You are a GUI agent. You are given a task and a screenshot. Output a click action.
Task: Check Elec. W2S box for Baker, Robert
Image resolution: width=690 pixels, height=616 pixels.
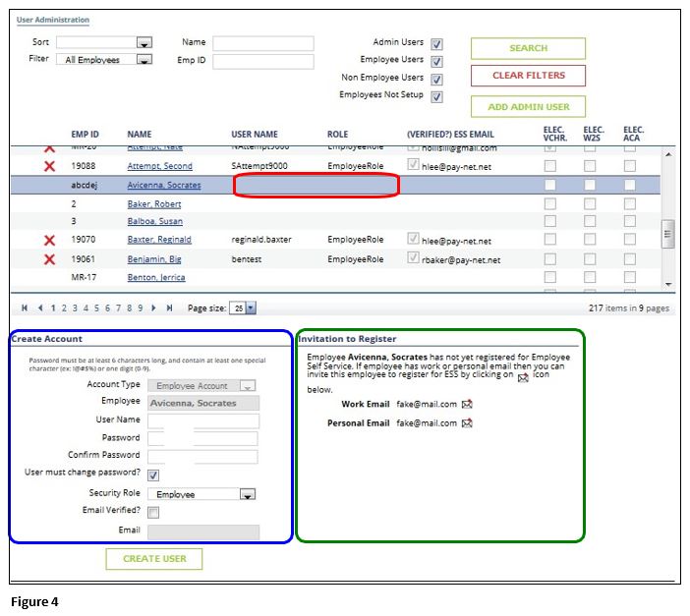coord(590,203)
